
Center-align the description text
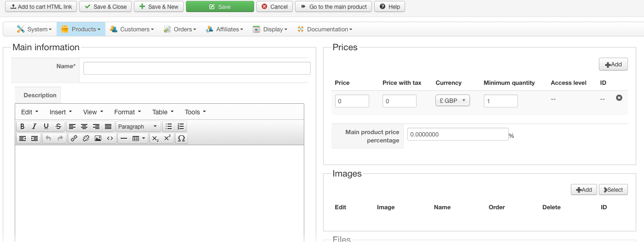84,126
